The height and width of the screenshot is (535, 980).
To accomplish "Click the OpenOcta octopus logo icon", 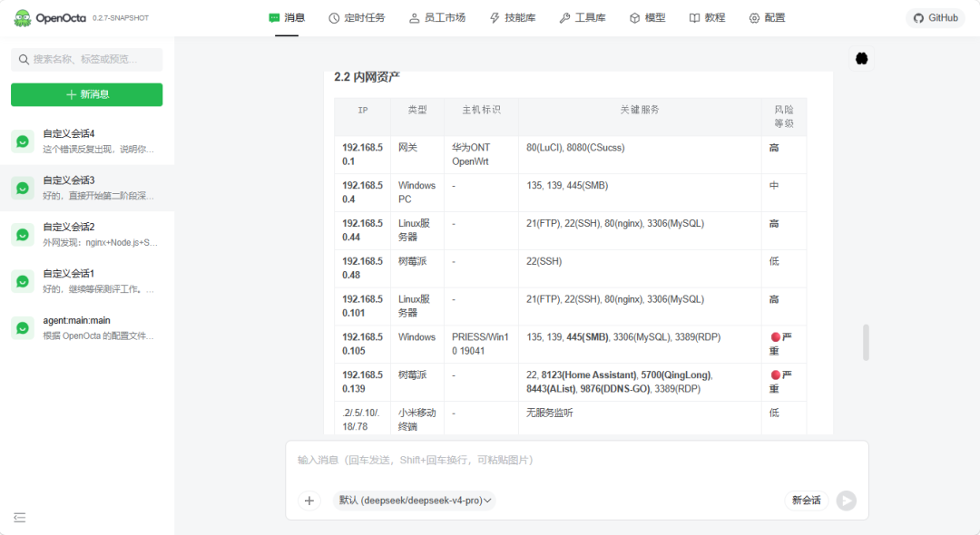I will (x=23, y=18).
